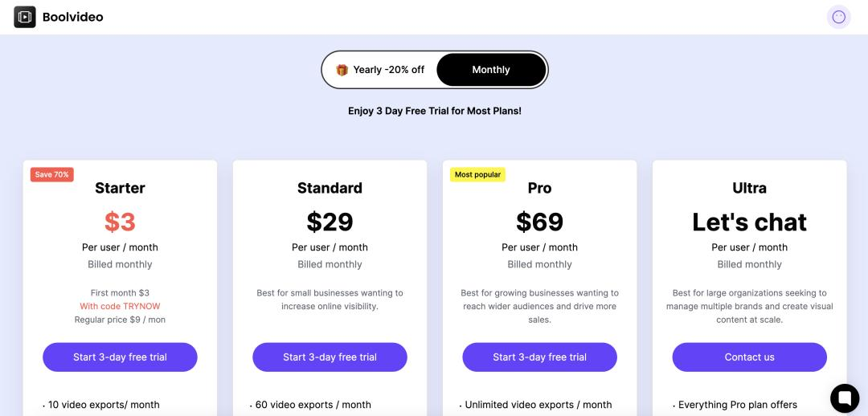Switch billing to Yearly -20% off

[x=380, y=70]
